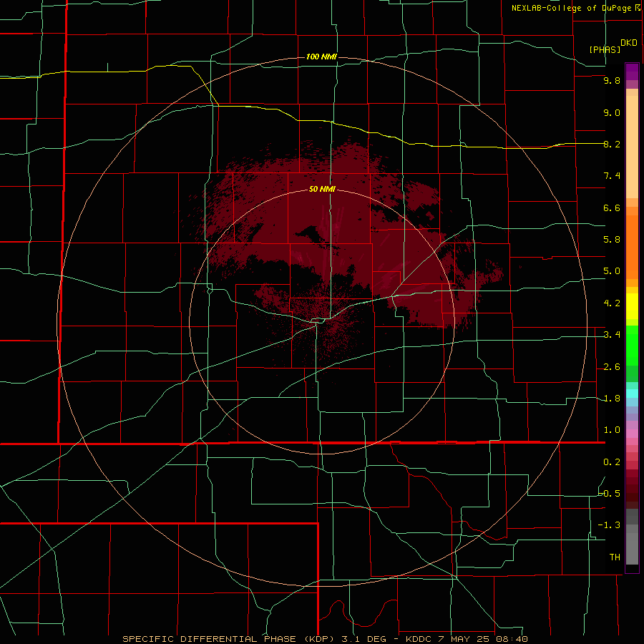This screenshot has width=644, height=644.
Task: Click the cyan segment of the color bar
Action: (x=632, y=394)
